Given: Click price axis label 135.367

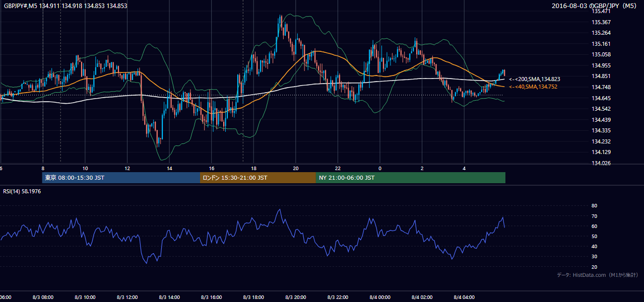Looking at the screenshot, I should click(x=601, y=22).
